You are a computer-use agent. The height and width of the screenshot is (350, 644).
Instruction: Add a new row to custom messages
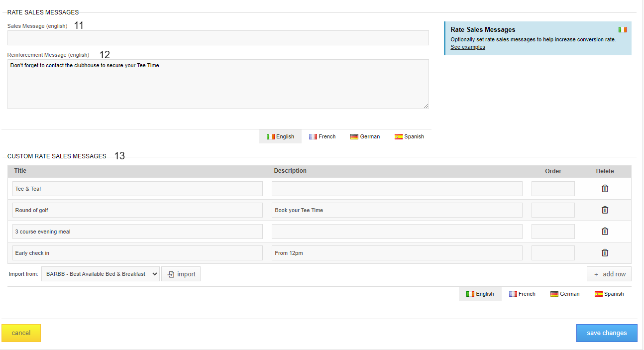click(x=609, y=274)
